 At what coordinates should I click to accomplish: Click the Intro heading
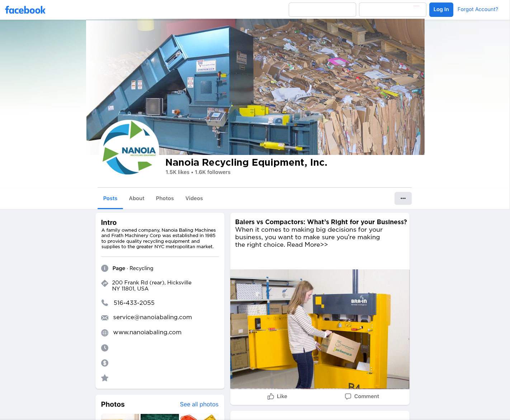click(109, 222)
